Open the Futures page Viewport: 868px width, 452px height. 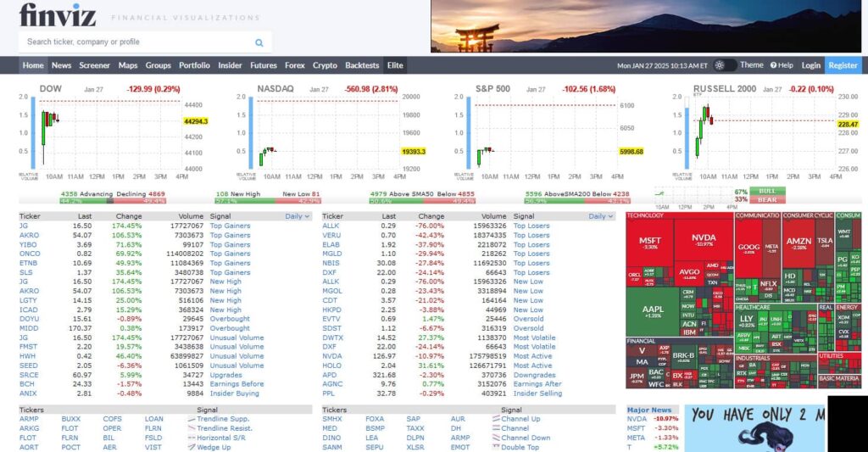pyautogui.click(x=264, y=65)
